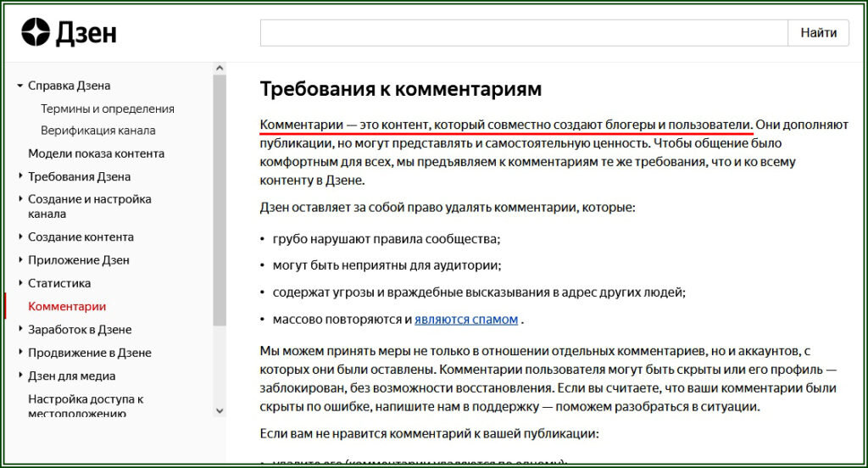Screen dimensions: 868x468
Task: Click the heading Требования к комментариям
Action: click(x=401, y=89)
